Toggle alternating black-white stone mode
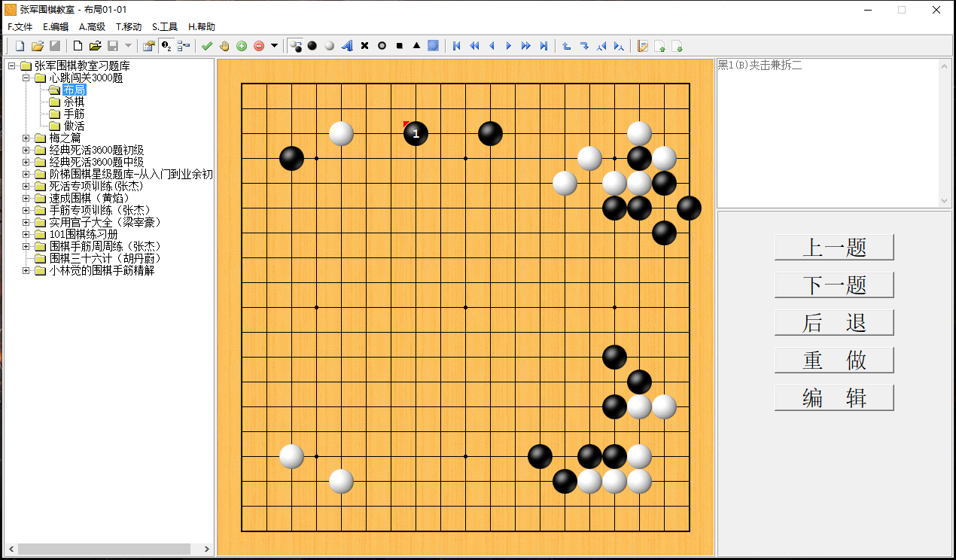Screen dimensions: 956x560 pos(295,46)
